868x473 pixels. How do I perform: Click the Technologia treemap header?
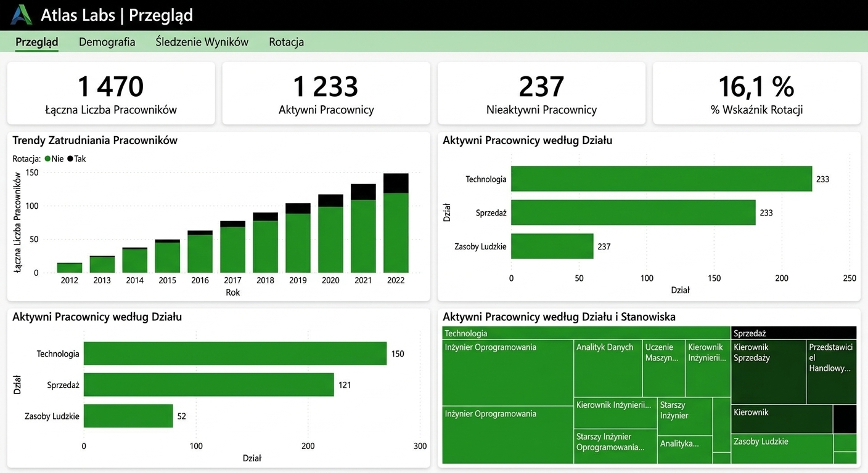point(586,333)
